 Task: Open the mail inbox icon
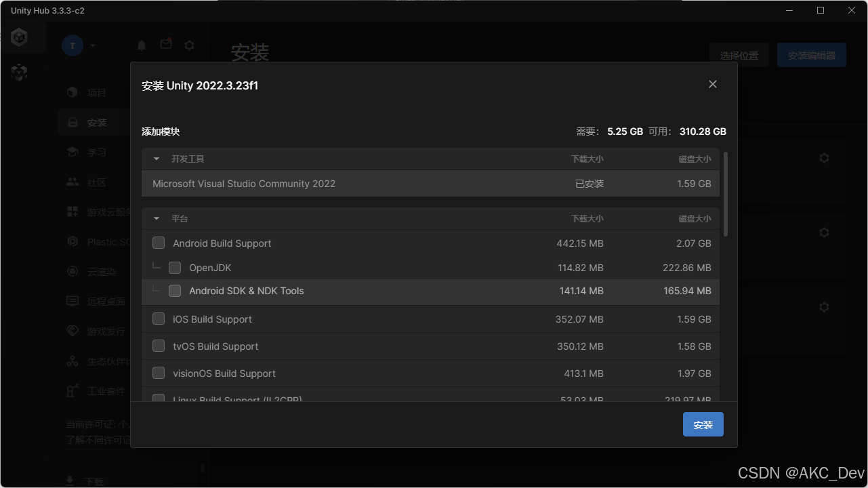[x=166, y=44]
